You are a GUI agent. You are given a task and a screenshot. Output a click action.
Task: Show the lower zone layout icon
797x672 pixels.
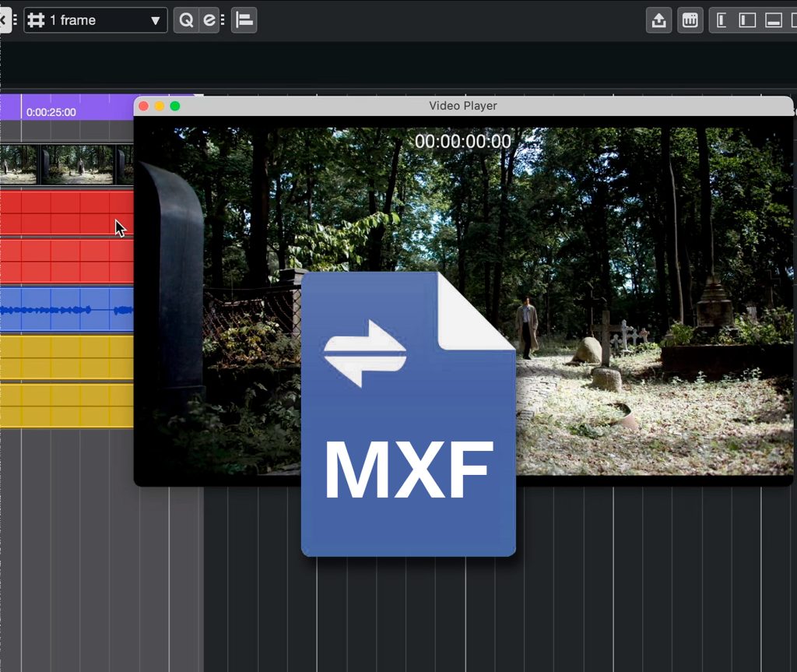pos(774,21)
